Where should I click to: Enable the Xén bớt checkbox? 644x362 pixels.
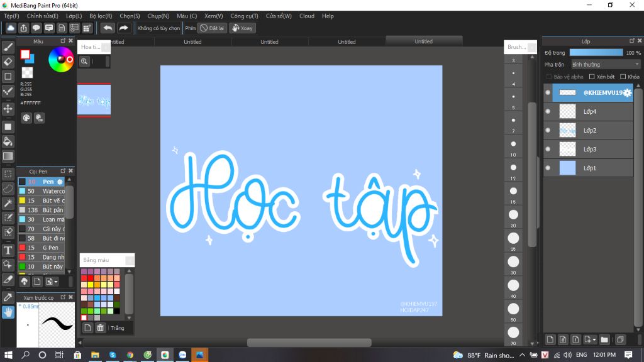point(592,77)
